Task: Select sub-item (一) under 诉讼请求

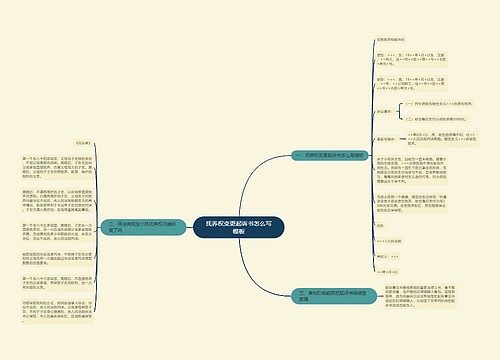Action: click(x=439, y=104)
